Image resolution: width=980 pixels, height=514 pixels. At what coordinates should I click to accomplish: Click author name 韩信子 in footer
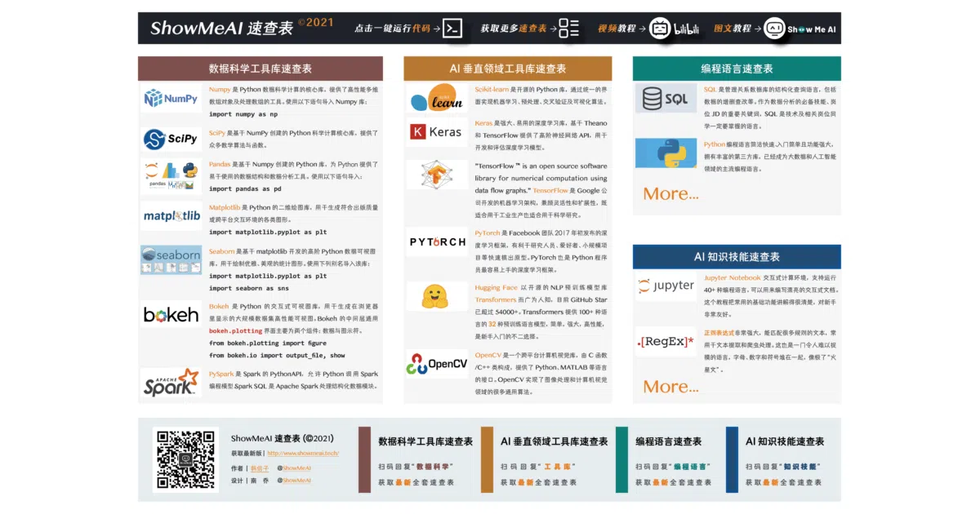(x=259, y=468)
